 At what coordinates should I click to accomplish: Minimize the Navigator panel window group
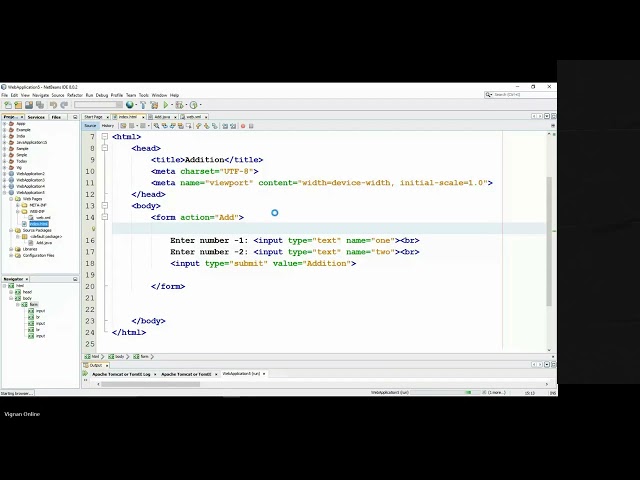[75, 279]
